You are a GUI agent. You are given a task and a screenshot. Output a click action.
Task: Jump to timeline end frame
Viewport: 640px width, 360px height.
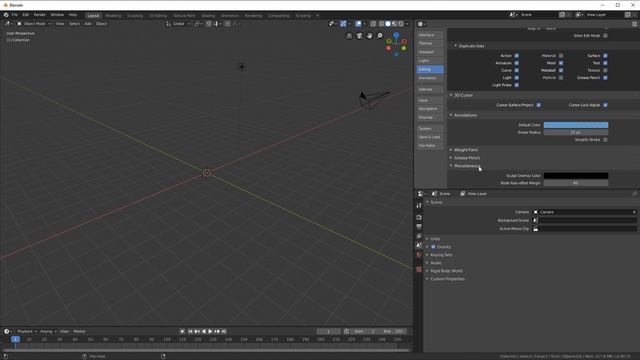pos(224,331)
